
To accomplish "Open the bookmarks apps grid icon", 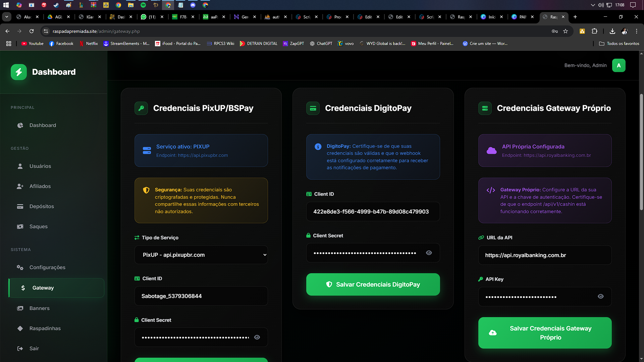I will click(9, 44).
